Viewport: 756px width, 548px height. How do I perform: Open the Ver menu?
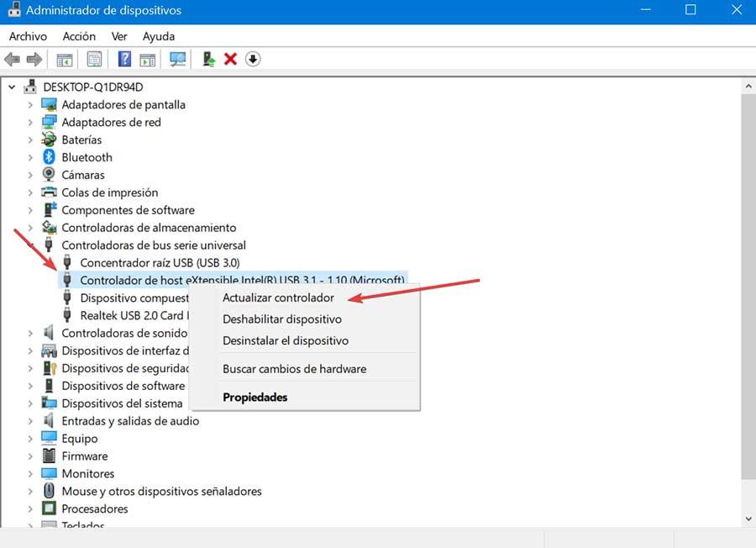[x=119, y=36]
